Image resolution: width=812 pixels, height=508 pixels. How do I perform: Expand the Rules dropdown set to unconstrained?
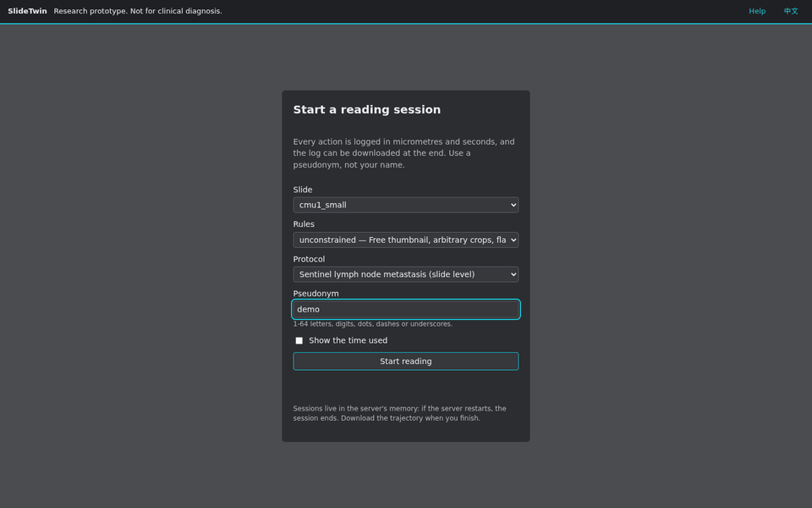pos(405,240)
